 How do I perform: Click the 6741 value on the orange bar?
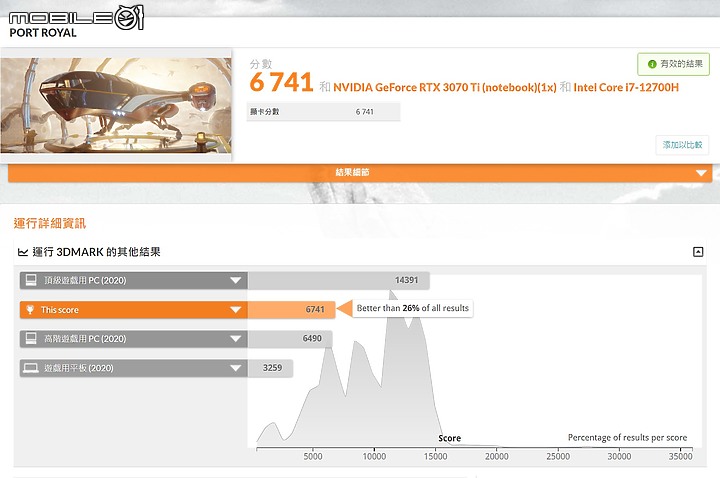[315, 309]
